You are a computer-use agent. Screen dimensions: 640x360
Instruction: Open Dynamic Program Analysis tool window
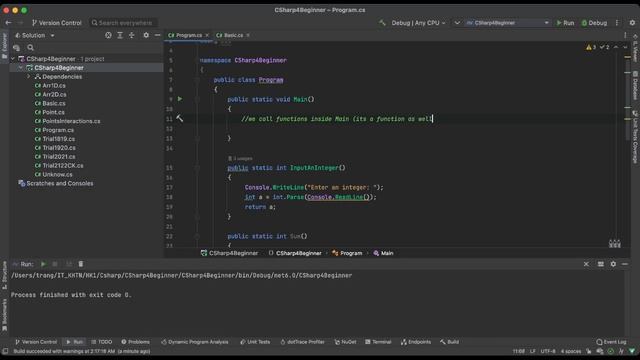click(x=195, y=342)
